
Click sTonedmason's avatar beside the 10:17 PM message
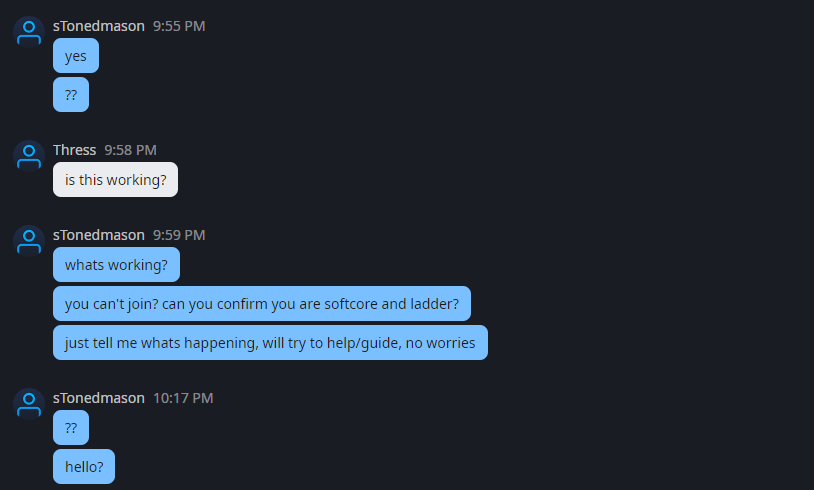28,402
